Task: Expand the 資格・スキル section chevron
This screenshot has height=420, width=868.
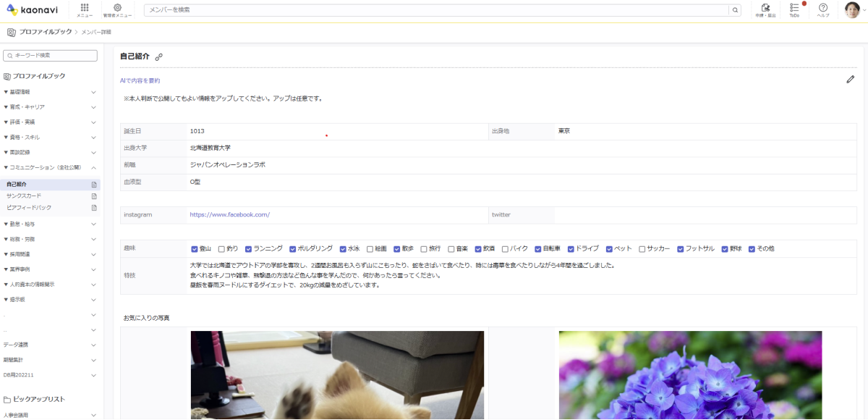Action: tap(93, 138)
